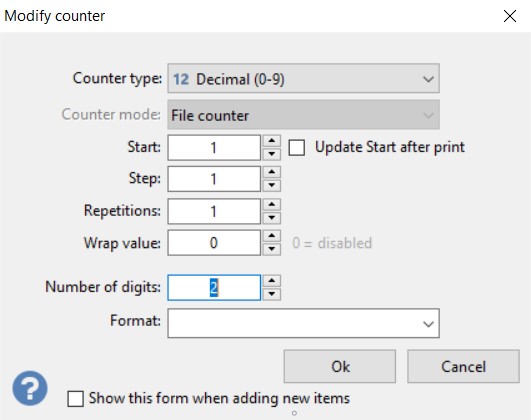
Task: Open the blue question mark help icon
Action: [x=30, y=388]
